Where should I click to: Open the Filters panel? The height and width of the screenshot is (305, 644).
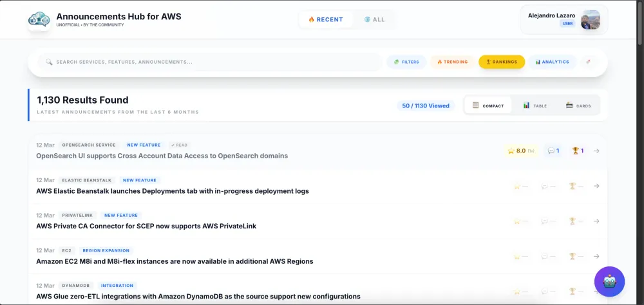click(x=406, y=62)
